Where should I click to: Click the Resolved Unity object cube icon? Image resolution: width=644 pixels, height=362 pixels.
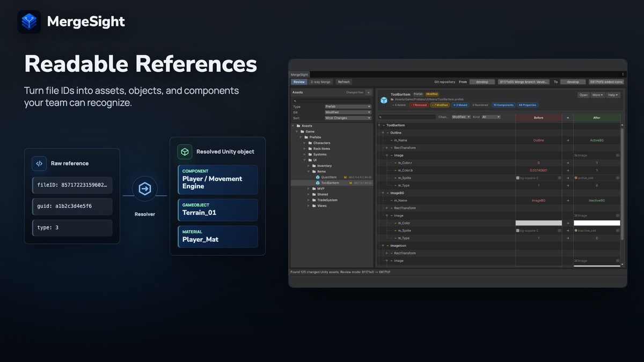[185, 152]
